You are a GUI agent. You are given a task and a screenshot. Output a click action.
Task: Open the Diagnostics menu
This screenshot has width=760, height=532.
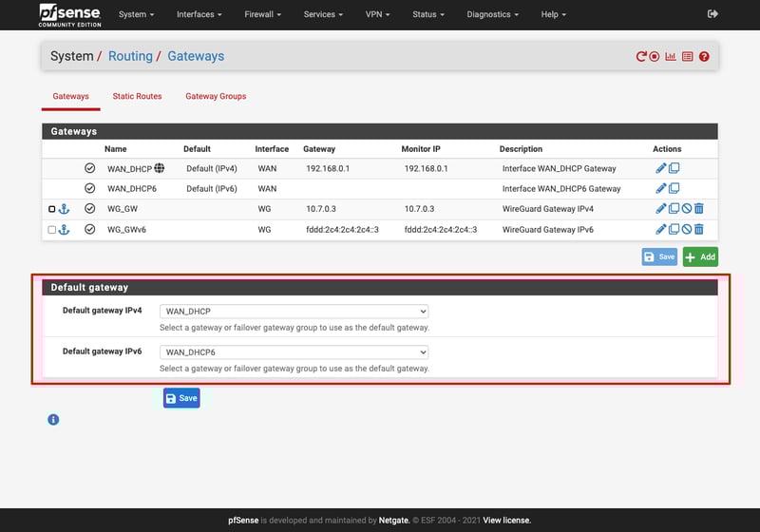[494, 14]
